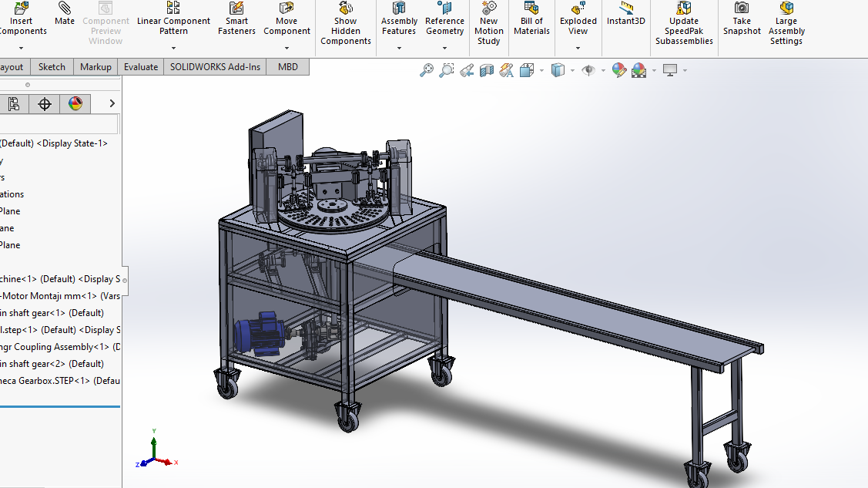
Task: Click the XYZ coordinate triad
Action: click(156, 449)
